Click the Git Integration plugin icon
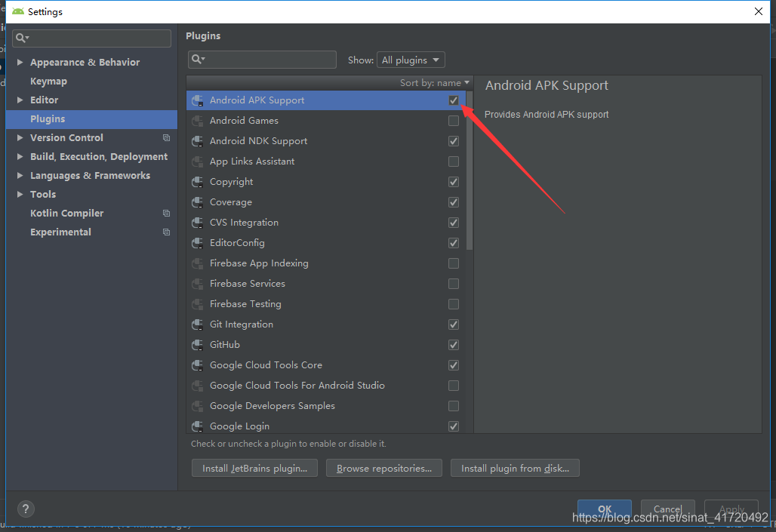 (x=198, y=324)
